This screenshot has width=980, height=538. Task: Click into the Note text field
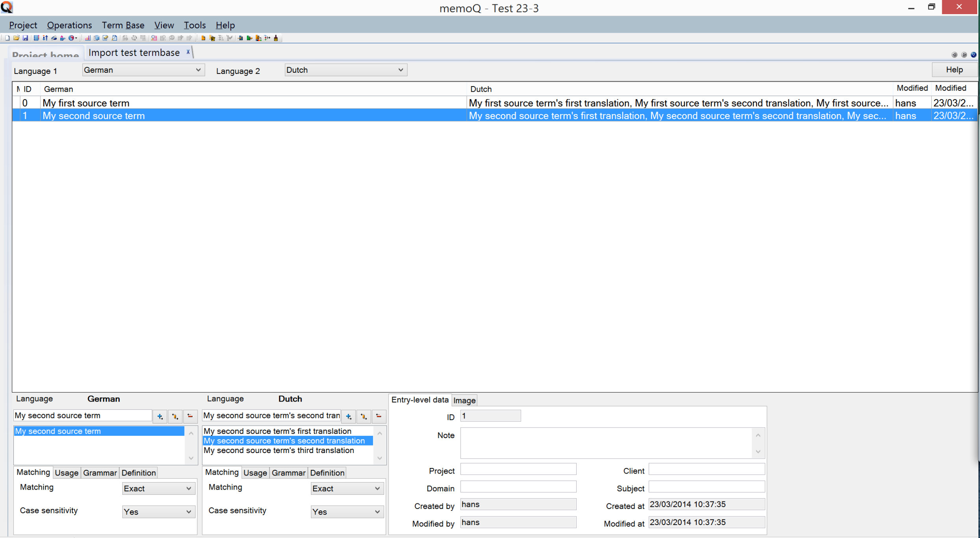(606, 443)
